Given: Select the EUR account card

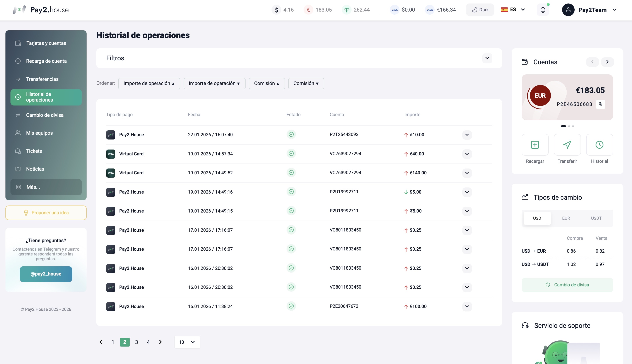Looking at the screenshot, I should [x=567, y=97].
